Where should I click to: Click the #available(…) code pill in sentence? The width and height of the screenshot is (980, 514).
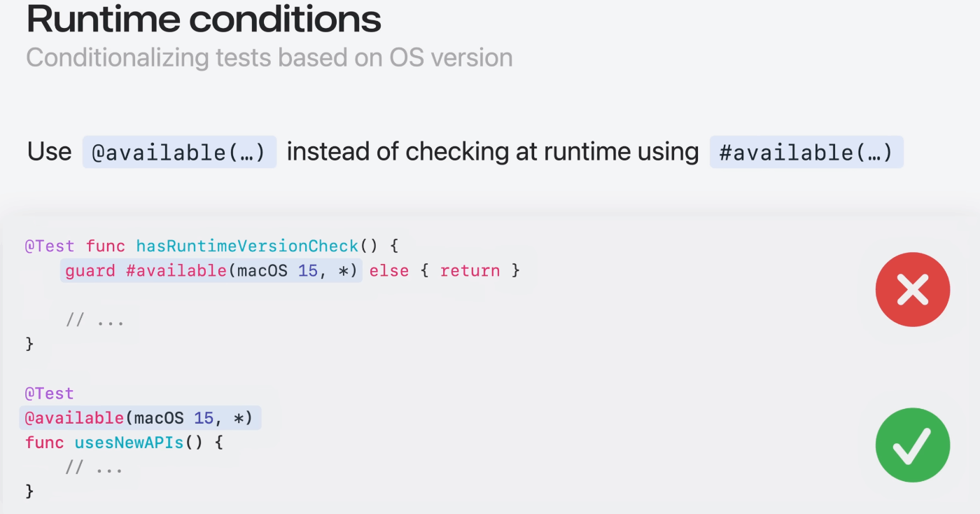pyautogui.click(x=806, y=152)
